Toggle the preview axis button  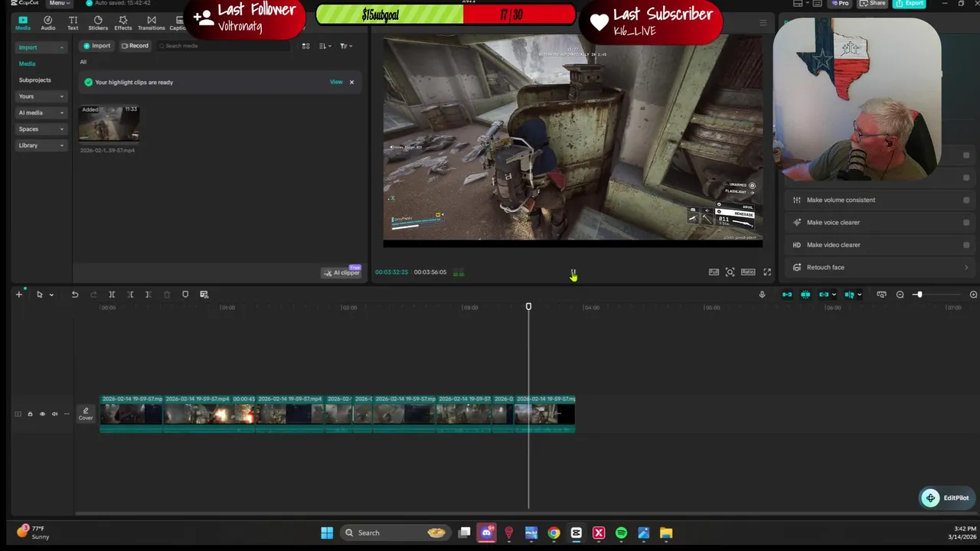pos(849,295)
